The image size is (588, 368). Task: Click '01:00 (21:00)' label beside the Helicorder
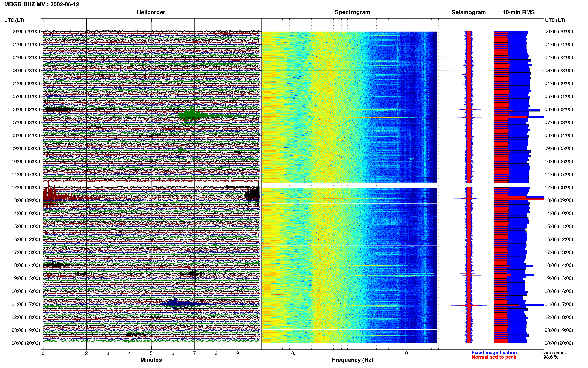[x=26, y=45]
